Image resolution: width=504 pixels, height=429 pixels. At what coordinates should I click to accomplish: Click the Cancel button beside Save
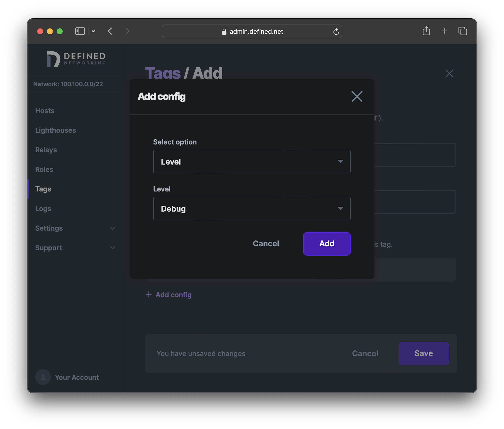365,354
